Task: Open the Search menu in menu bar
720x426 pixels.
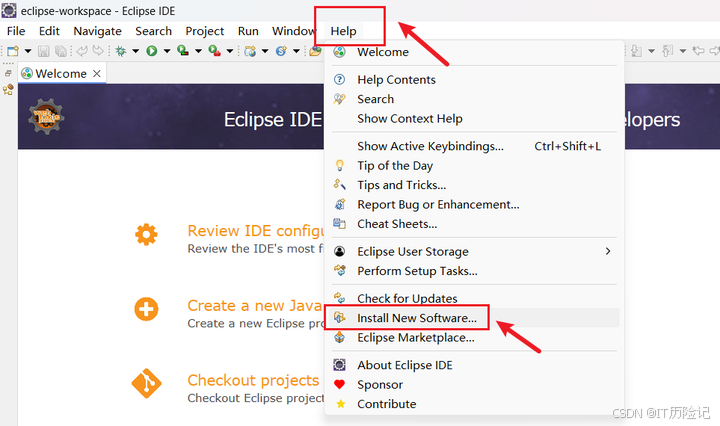Action: pyautogui.click(x=153, y=31)
